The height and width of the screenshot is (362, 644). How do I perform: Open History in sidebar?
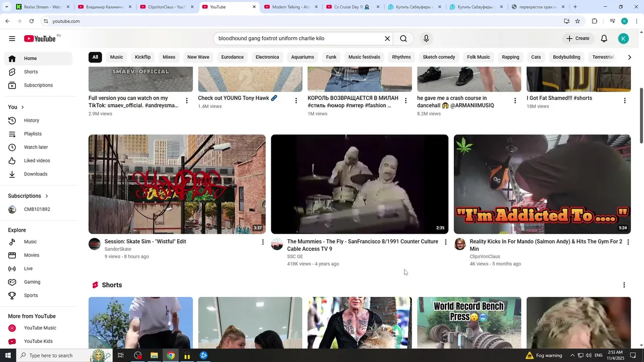click(x=39, y=121)
